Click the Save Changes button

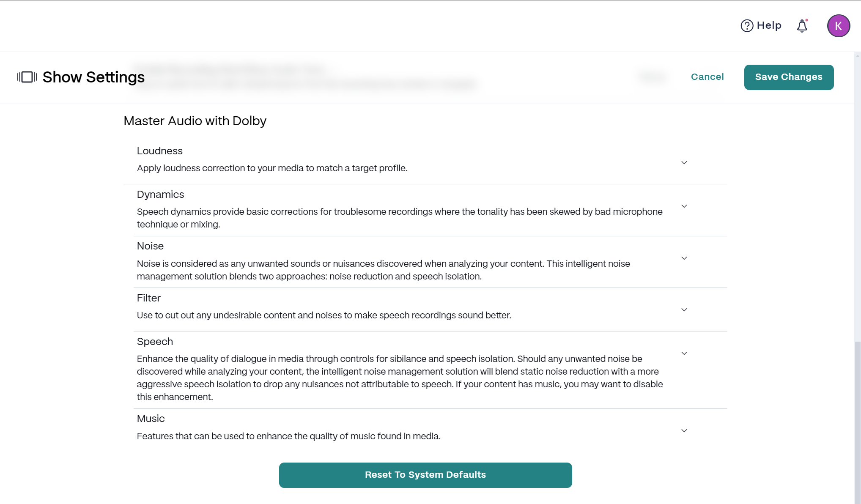(789, 77)
